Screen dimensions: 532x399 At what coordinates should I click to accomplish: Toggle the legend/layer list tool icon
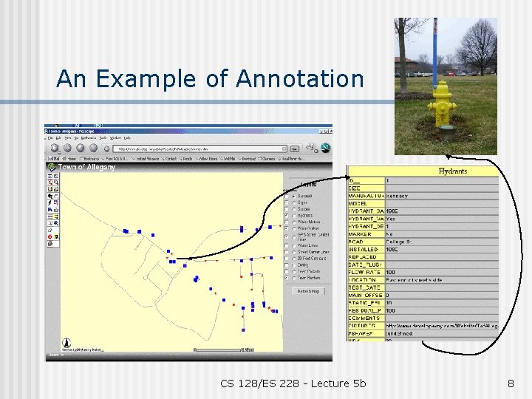[50, 176]
